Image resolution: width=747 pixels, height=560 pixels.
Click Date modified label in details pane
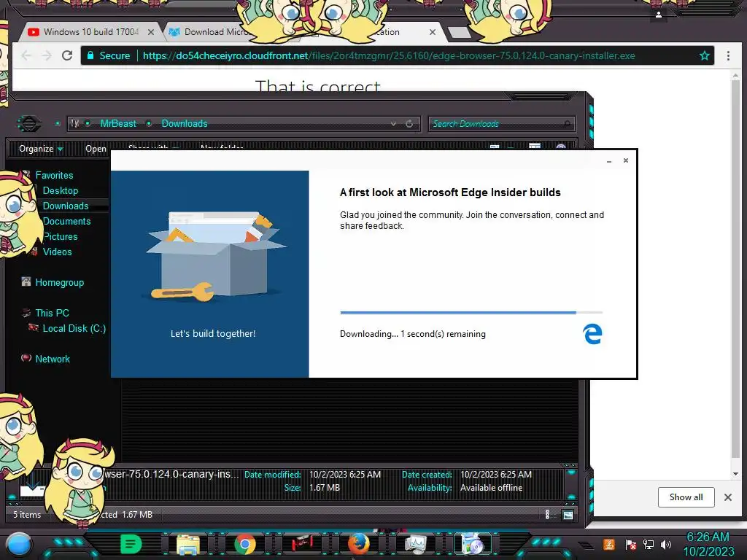[273, 474]
